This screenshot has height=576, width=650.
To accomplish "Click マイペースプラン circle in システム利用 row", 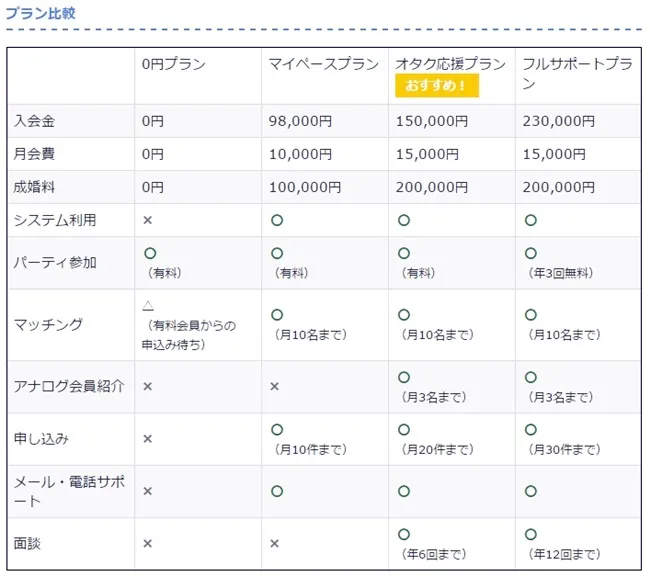I will [277, 220].
